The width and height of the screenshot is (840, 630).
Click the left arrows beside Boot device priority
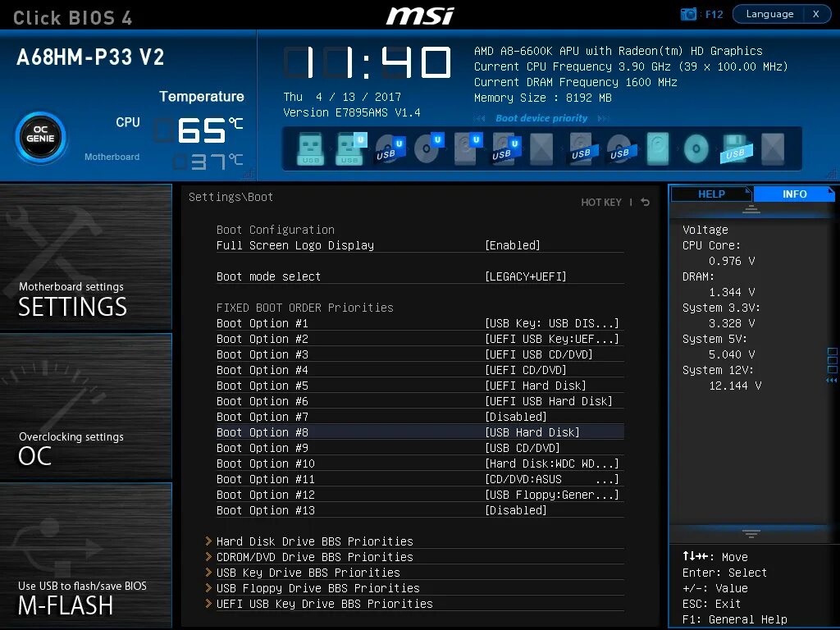tap(479, 118)
